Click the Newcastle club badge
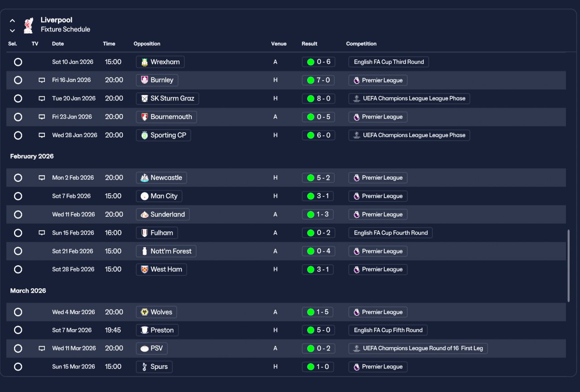Image resolution: width=580 pixels, height=392 pixels. point(145,178)
